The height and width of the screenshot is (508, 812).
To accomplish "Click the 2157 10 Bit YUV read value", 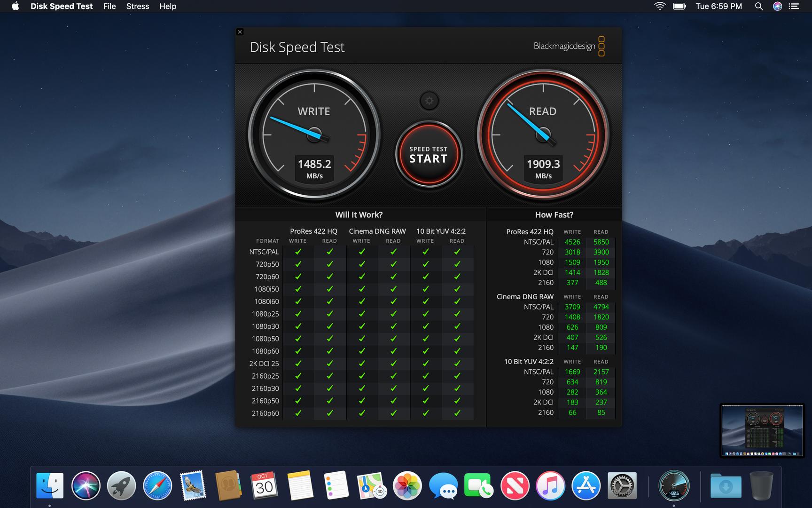I will [x=601, y=372].
